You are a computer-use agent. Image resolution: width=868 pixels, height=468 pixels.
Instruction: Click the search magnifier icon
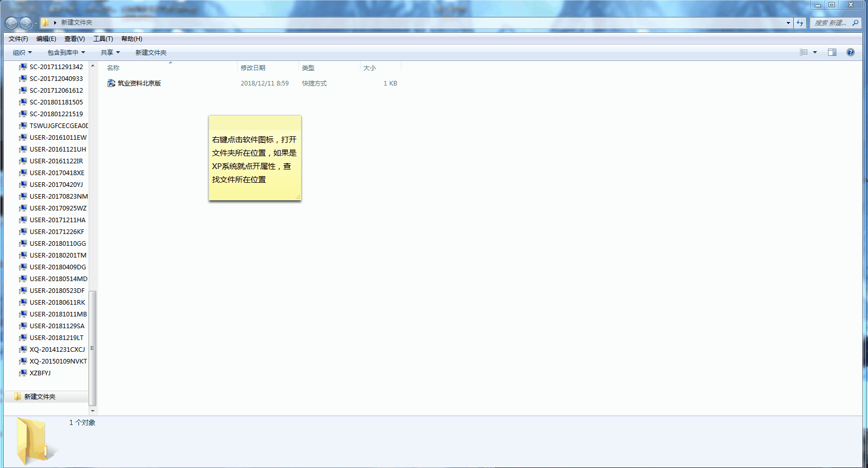pyautogui.click(x=855, y=23)
